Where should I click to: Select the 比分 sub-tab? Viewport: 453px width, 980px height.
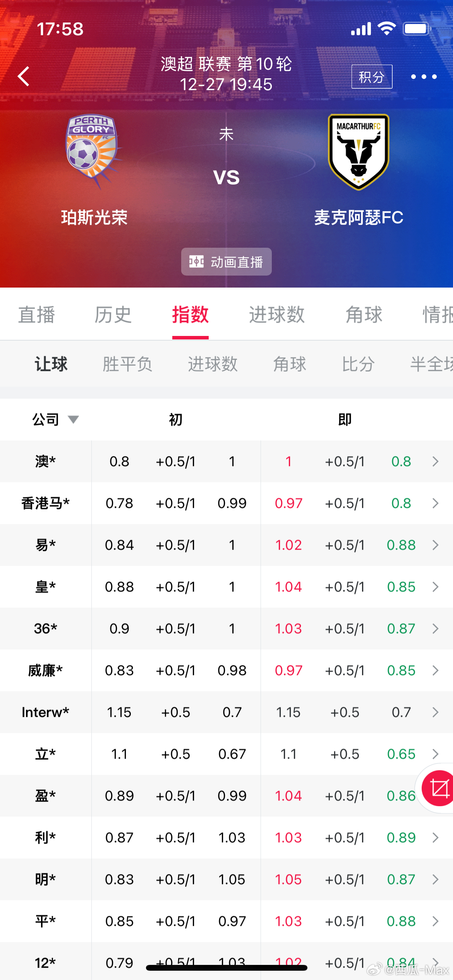tap(358, 364)
